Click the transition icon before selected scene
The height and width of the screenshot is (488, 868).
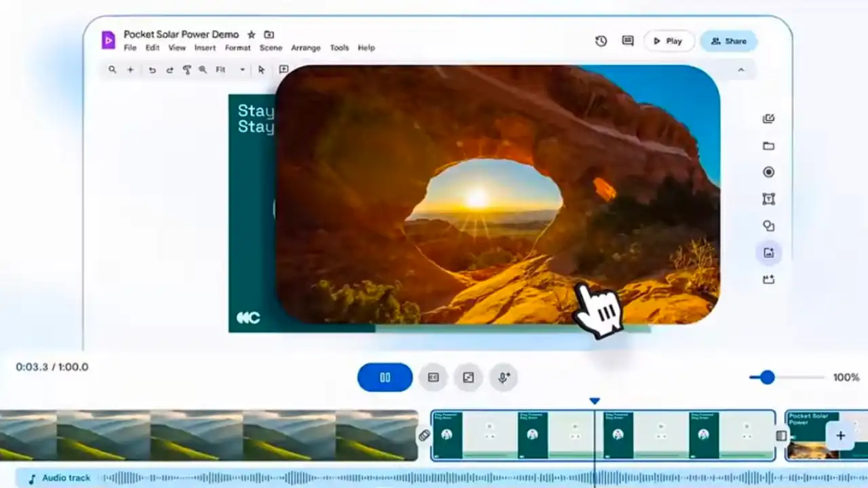[x=425, y=435]
